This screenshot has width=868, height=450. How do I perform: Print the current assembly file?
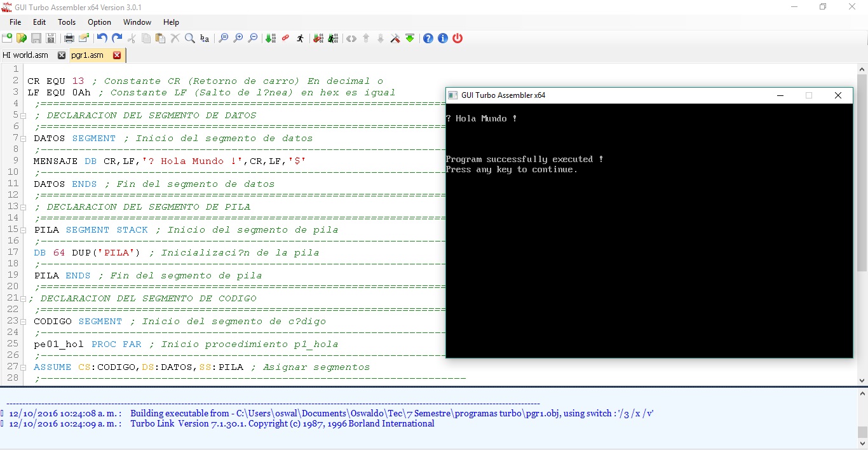tap(69, 38)
